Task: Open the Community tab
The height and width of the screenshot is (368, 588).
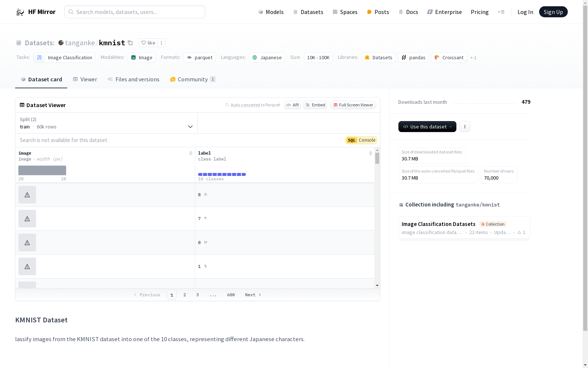Action: tap(193, 79)
